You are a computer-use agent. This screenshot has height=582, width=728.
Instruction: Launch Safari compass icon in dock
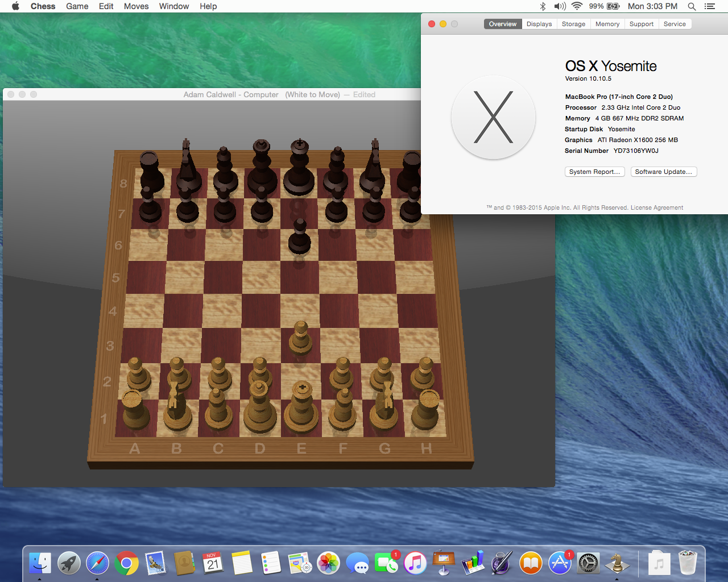[97, 563]
